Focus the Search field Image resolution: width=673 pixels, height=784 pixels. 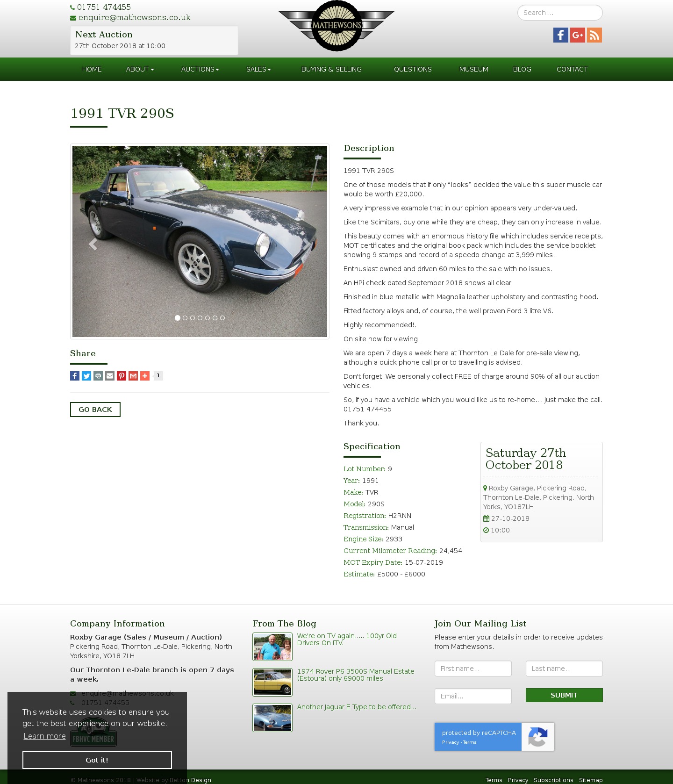pyautogui.click(x=560, y=13)
